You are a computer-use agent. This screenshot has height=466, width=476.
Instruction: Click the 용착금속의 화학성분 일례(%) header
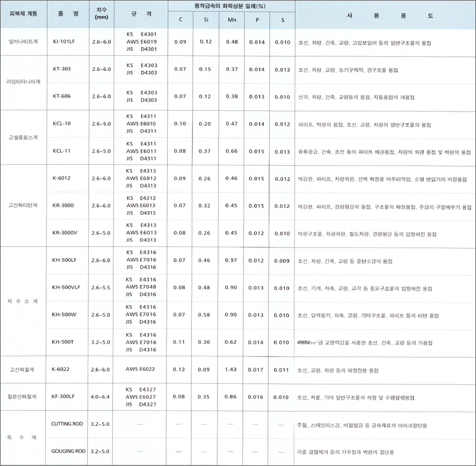(230, 6)
